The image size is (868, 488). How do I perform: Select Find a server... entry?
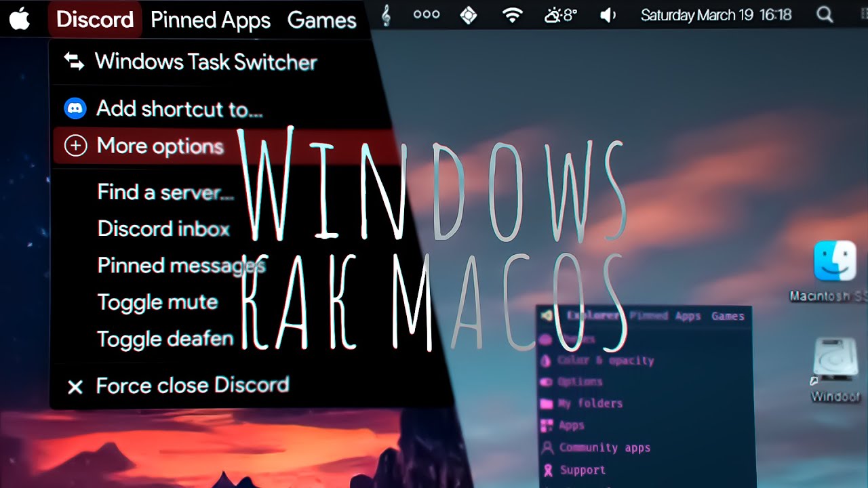click(x=166, y=192)
